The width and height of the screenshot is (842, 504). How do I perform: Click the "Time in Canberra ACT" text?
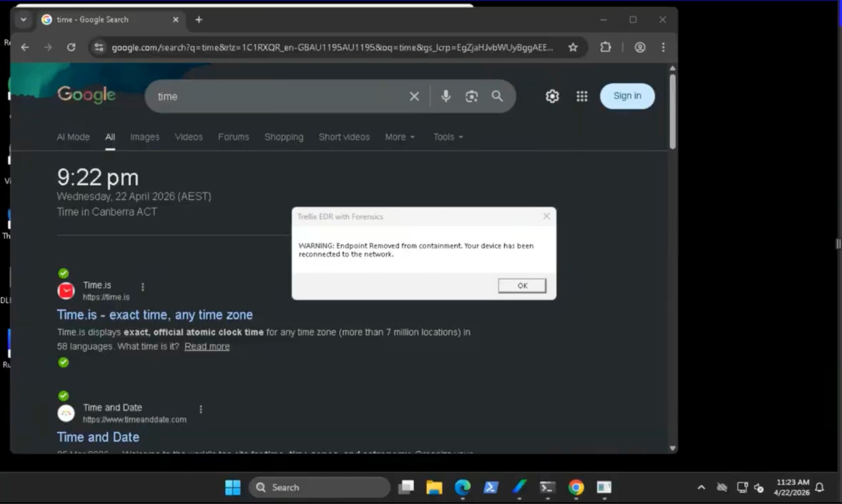tap(107, 212)
